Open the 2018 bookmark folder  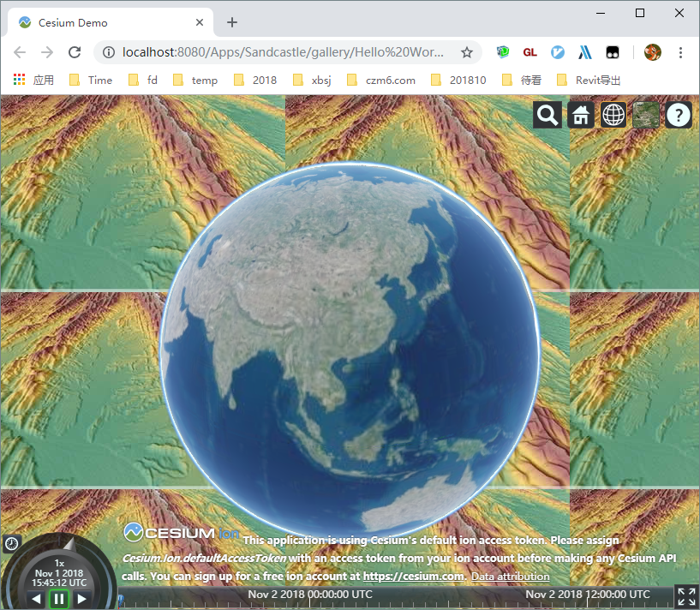click(255, 80)
